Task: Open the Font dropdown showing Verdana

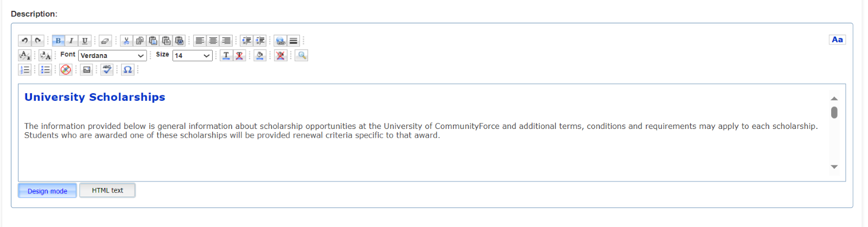Action: (112, 55)
